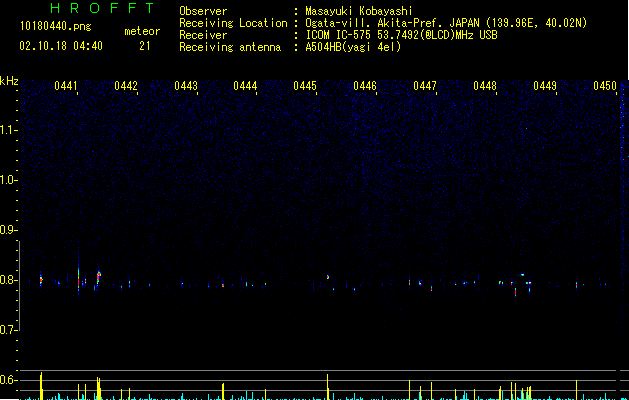Click the Ogata-vill. Akita-Pref. JAPAN location text

[446, 23]
